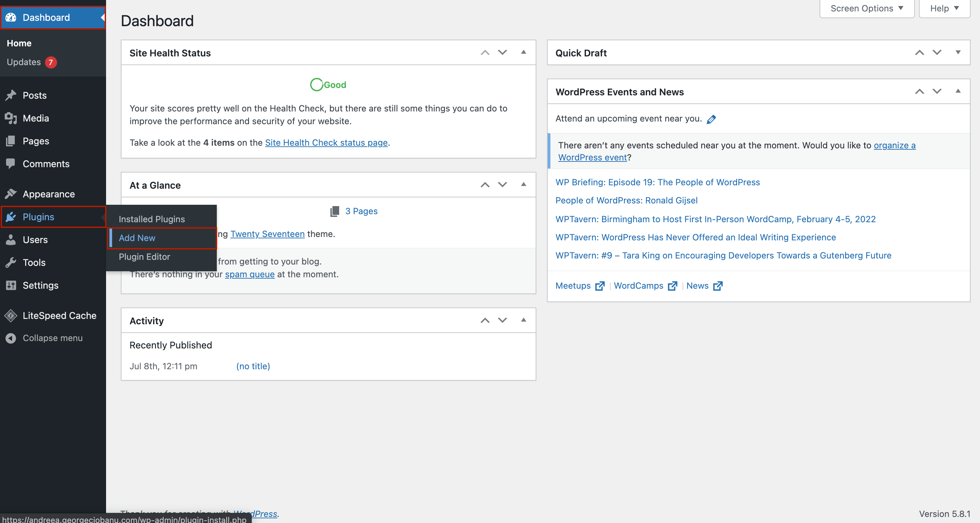Click the Users person icon

tap(11, 240)
